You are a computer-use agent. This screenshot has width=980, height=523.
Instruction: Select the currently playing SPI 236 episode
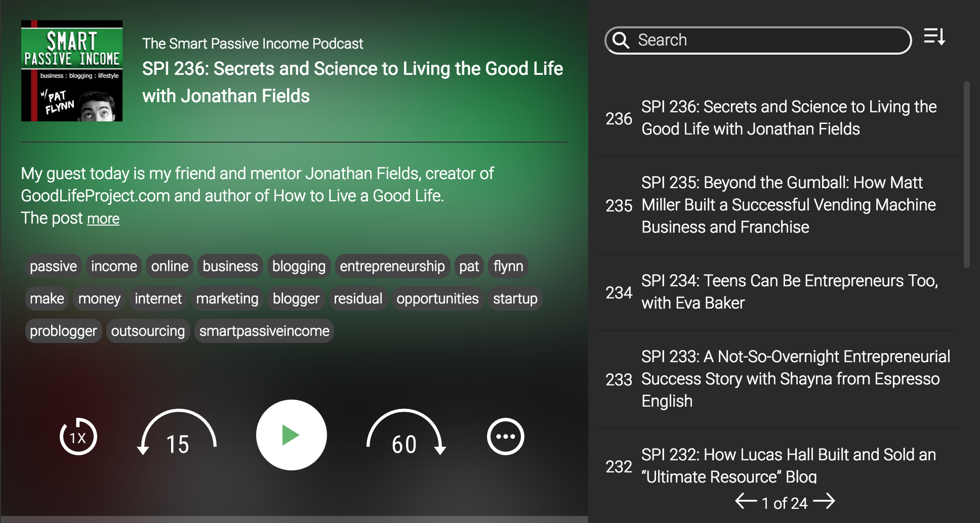click(x=789, y=118)
